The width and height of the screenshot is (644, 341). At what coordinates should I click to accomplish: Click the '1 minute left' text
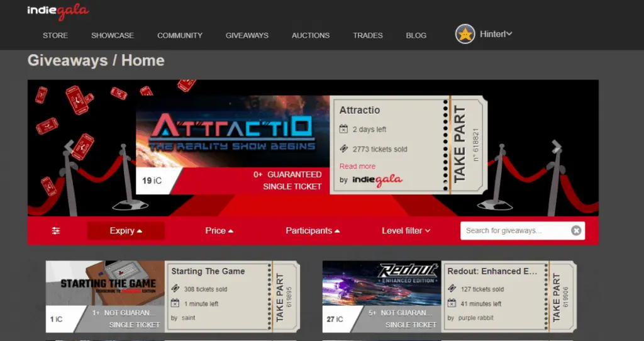(x=201, y=304)
